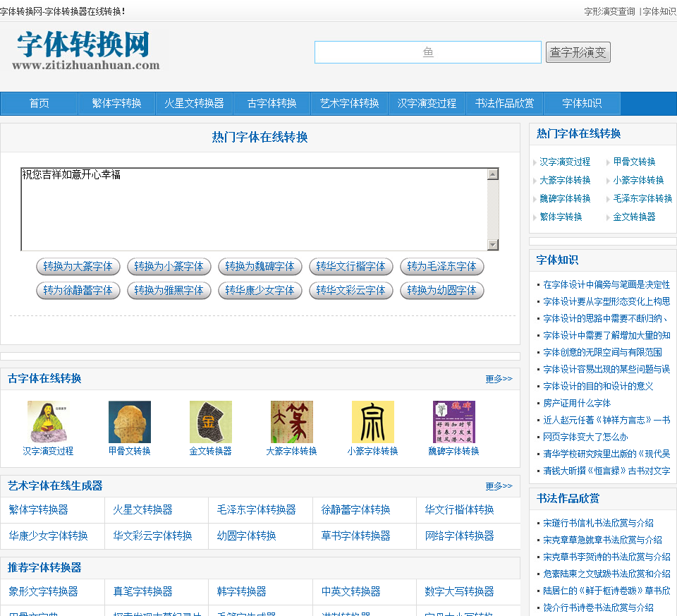Go to the 首页 navigation tab
677x616 pixels.
click(x=39, y=103)
